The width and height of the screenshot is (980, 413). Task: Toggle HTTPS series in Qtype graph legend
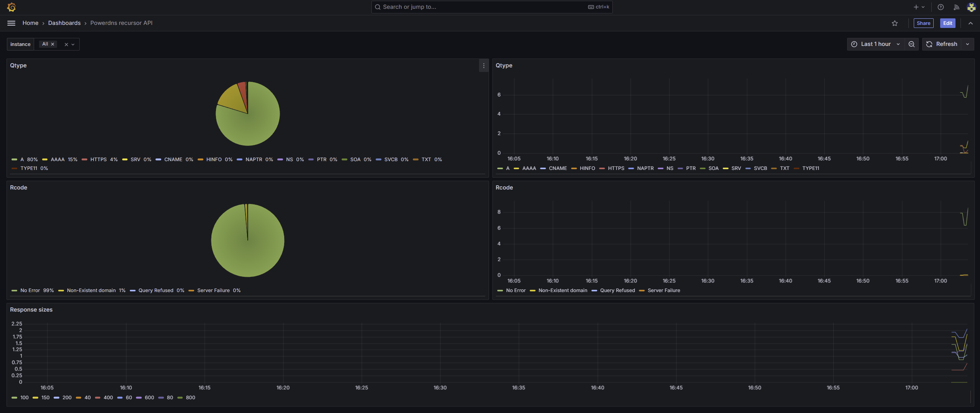[x=616, y=168]
